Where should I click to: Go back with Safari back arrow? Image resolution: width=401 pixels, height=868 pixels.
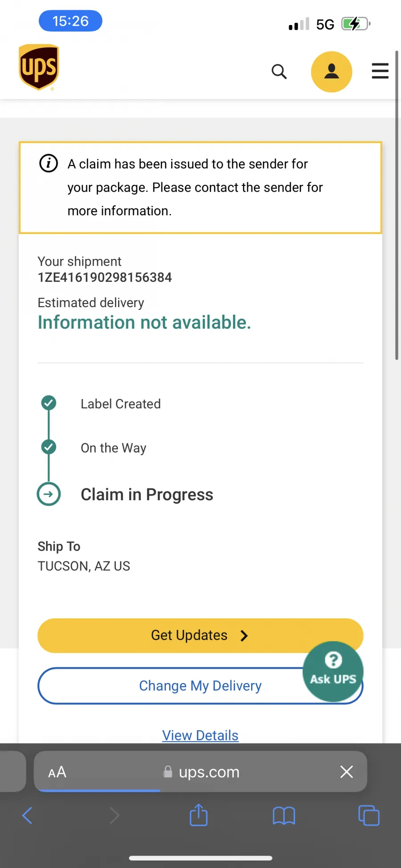click(27, 815)
